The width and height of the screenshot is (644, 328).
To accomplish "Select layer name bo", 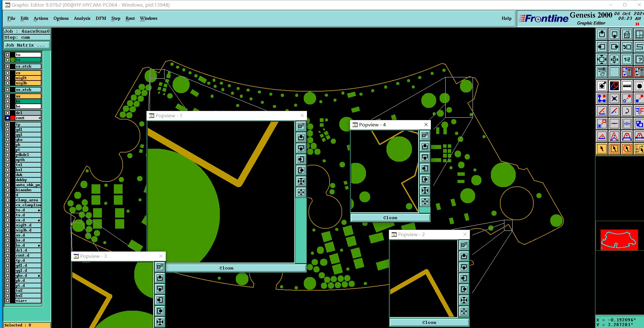I will click(x=28, y=106).
